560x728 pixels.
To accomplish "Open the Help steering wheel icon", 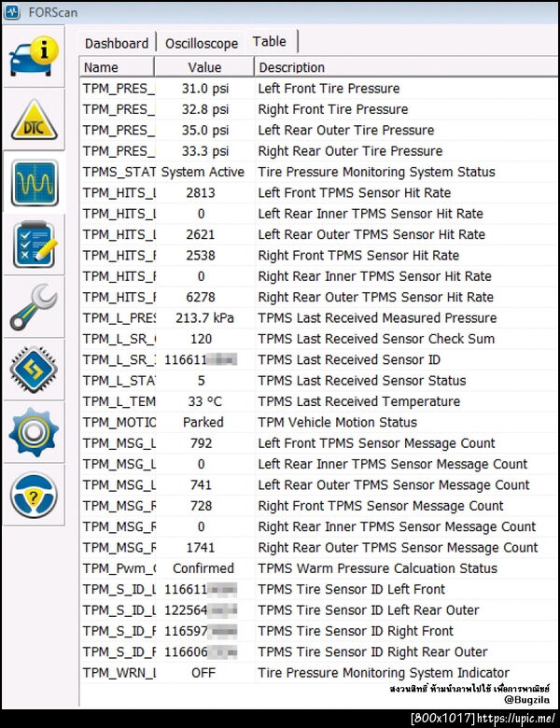I will [x=34, y=495].
